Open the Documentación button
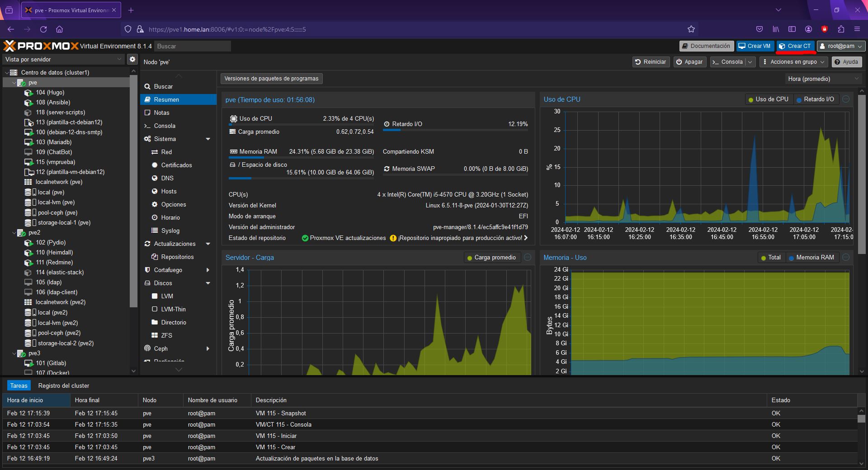Image resolution: width=868 pixels, height=470 pixels. pyautogui.click(x=706, y=46)
